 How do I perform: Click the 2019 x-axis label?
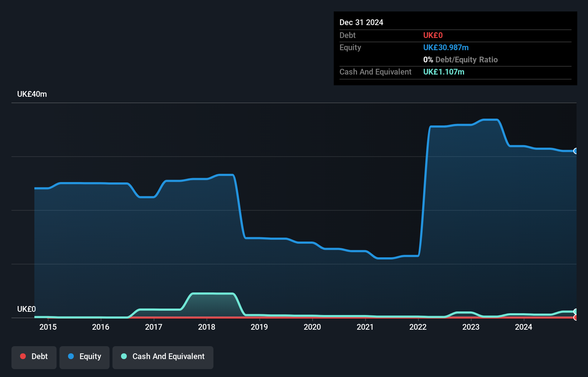259,327
